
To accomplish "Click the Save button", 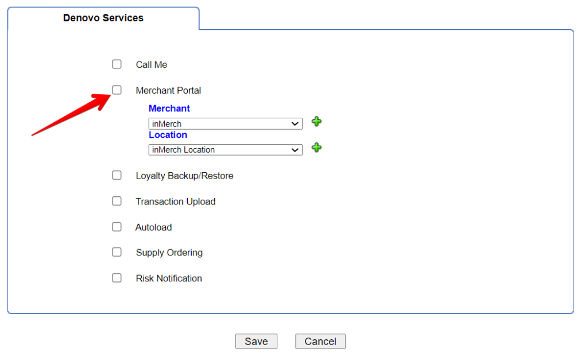I will coord(256,342).
